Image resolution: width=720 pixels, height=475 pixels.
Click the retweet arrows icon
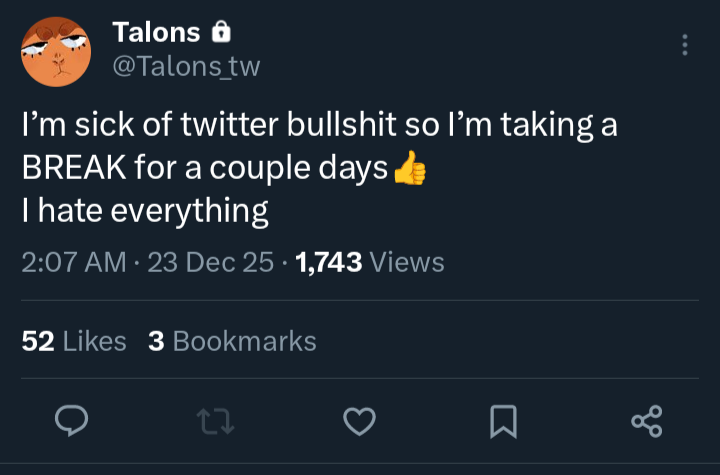[214, 423]
